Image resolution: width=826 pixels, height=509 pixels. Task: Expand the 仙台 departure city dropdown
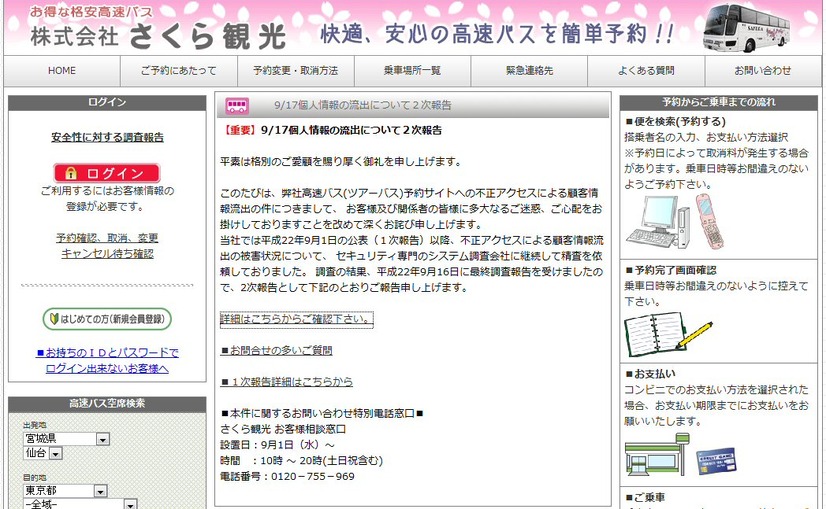pos(56,453)
